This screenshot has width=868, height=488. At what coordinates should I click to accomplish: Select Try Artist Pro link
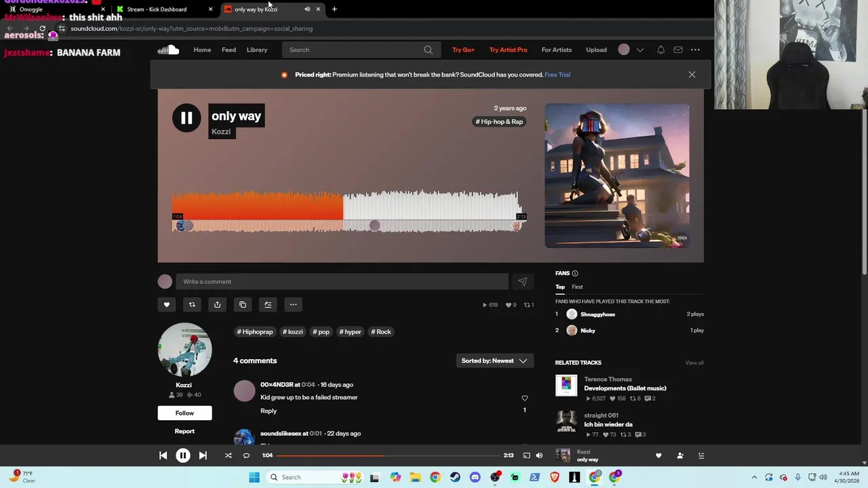tap(508, 49)
